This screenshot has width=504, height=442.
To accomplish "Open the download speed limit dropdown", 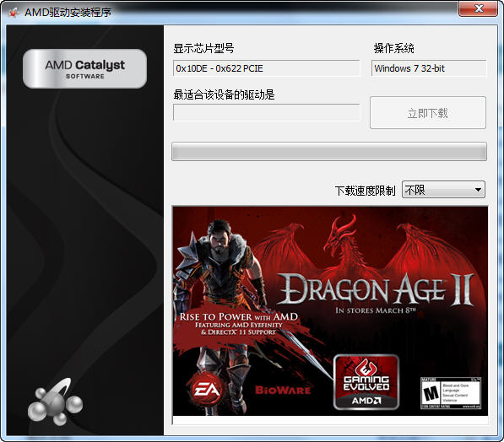I will click(443, 190).
